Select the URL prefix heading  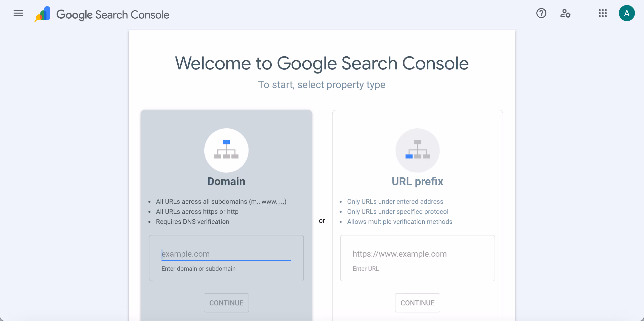pyautogui.click(x=417, y=181)
